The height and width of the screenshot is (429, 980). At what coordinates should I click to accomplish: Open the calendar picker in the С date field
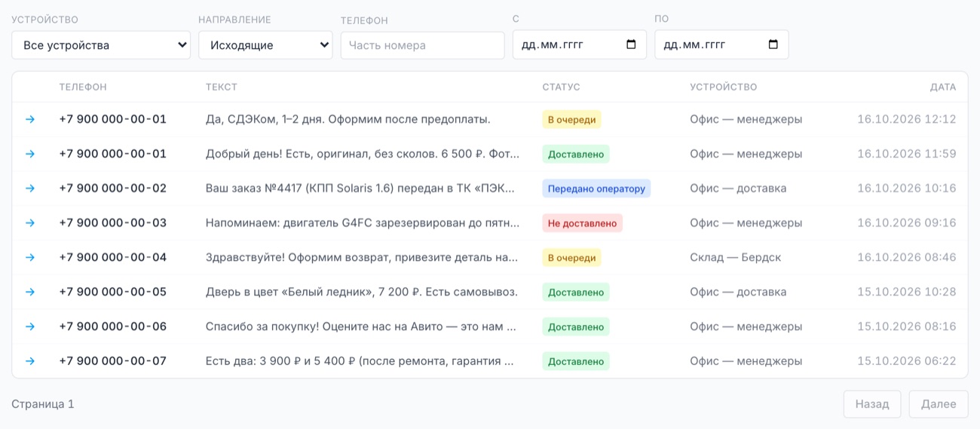click(631, 44)
